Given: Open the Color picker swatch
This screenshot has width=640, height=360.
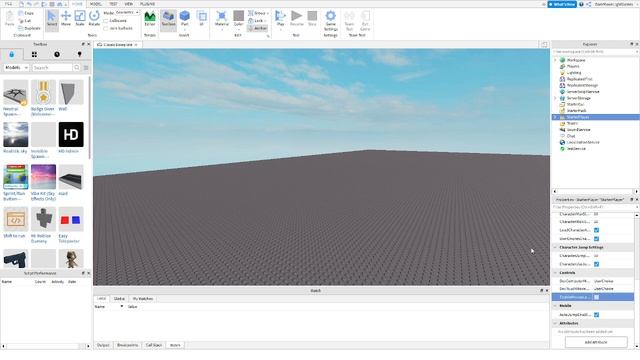Looking at the screenshot, I should pos(238,20).
